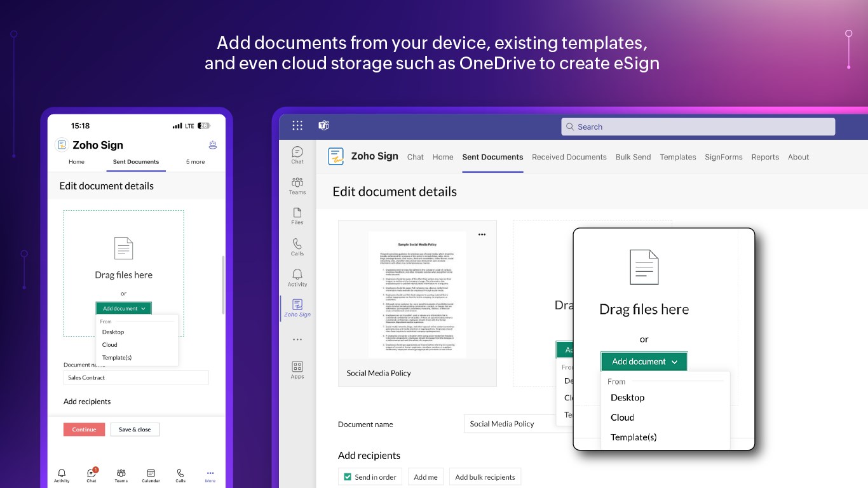Tap More icon in phone bottom bar

click(x=210, y=476)
